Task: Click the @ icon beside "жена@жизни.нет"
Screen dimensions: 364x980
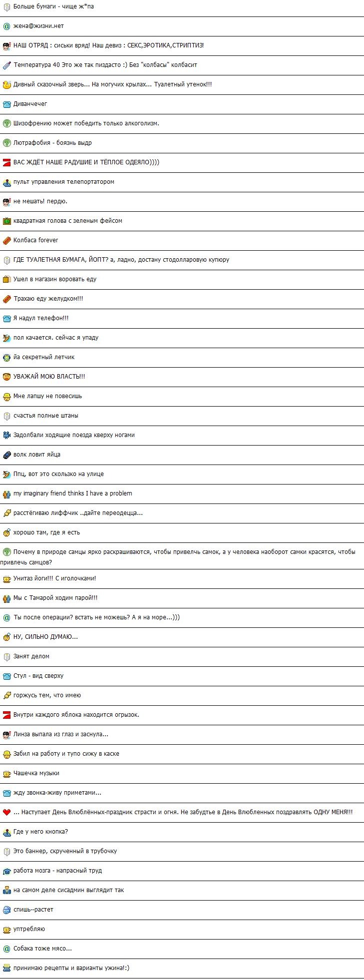Action: pyautogui.click(x=6, y=26)
